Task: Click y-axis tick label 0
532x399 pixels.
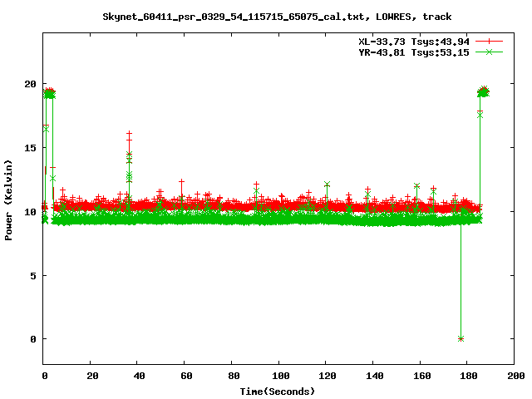Action: pos(33,339)
